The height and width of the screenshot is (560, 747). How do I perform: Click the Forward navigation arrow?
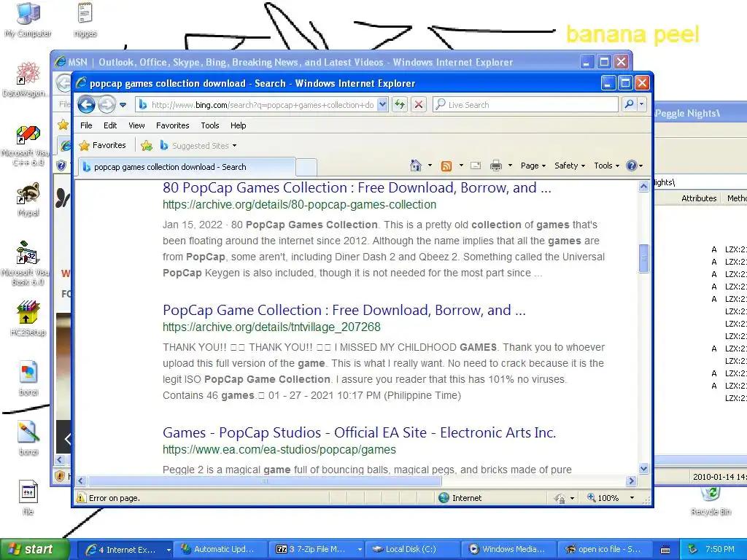107,104
